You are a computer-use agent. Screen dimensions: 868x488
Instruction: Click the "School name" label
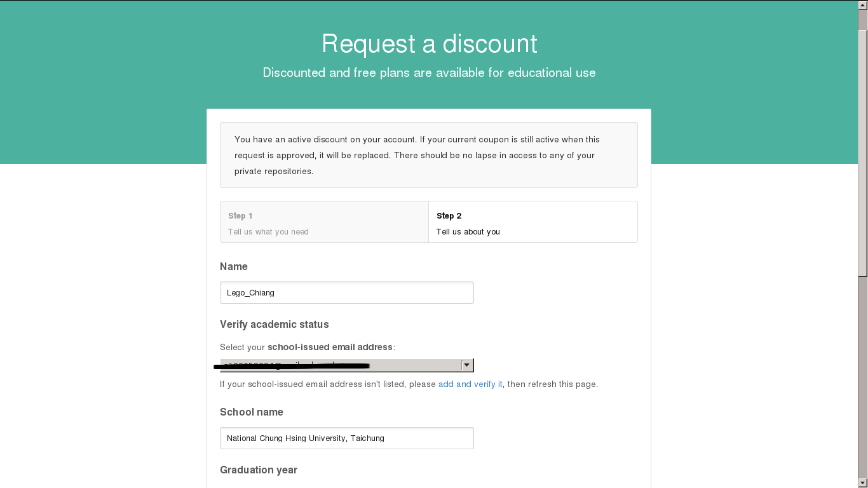252,412
